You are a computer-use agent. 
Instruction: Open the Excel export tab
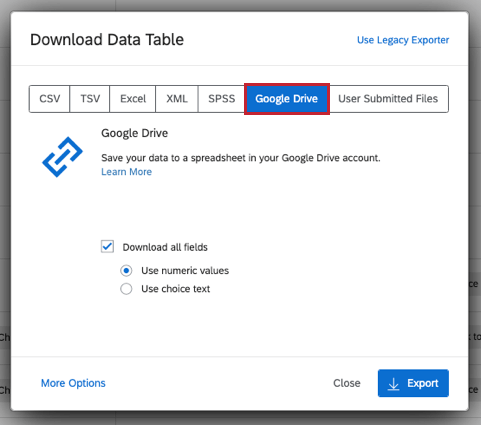pos(133,99)
